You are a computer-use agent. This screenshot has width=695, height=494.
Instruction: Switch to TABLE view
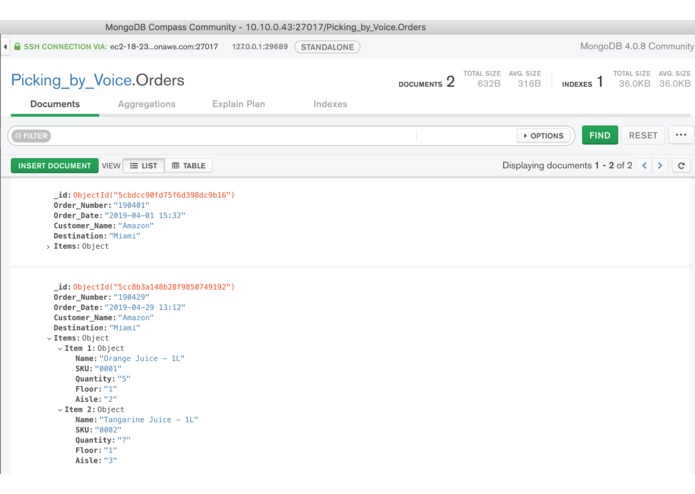pos(189,166)
